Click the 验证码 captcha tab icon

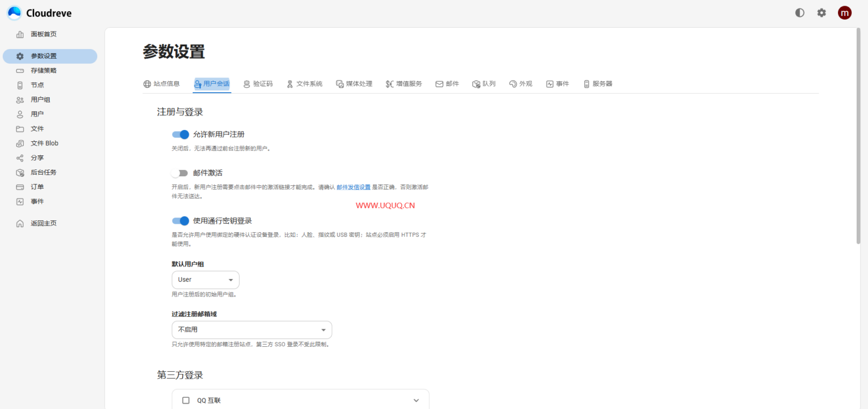(x=246, y=84)
